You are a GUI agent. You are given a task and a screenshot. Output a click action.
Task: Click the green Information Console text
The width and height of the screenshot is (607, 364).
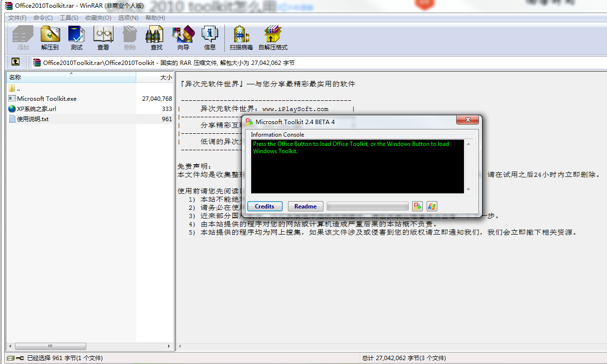point(351,147)
